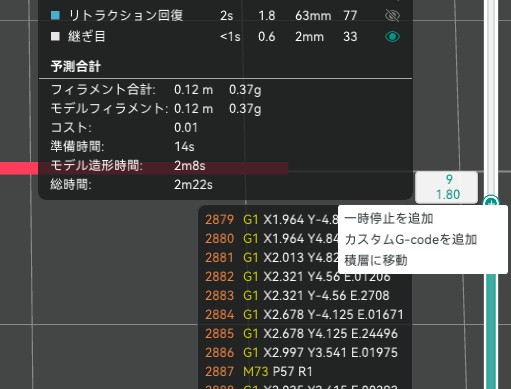Click the blue リトラクション回復 color swatch
Image resolution: width=511 pixels, height=389 pixels.
(x=55, y=15)
